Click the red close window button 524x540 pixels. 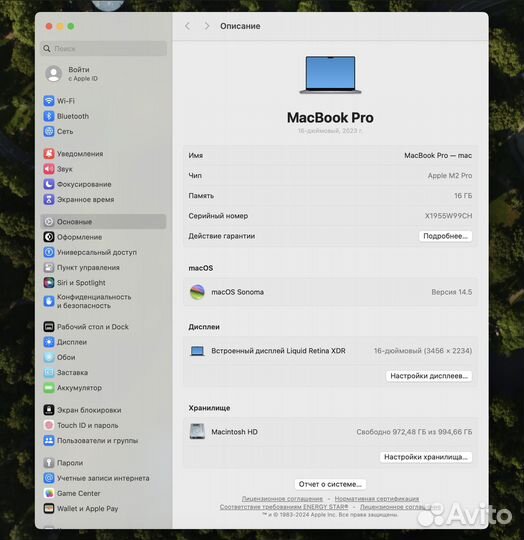[x=49, y=26]
